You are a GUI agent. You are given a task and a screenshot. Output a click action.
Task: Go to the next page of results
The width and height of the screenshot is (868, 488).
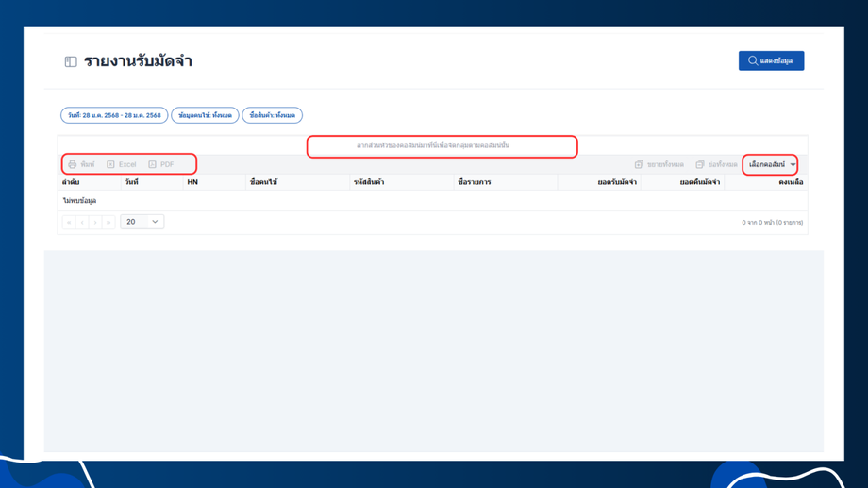tap(95, 222)
